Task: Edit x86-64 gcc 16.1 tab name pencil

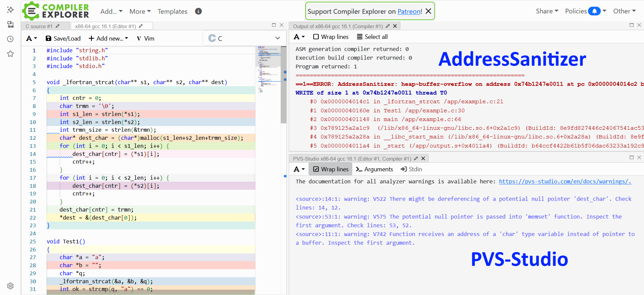Action: point(141,26)
